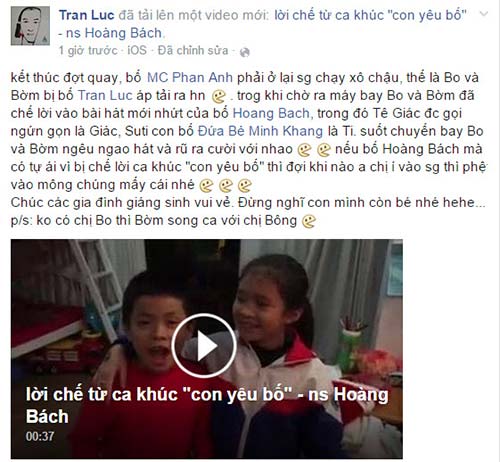This screenshot has height=462, width=500.
Task: Click the iOS source label
Action: pyautogui.click(x=137, y=50)
